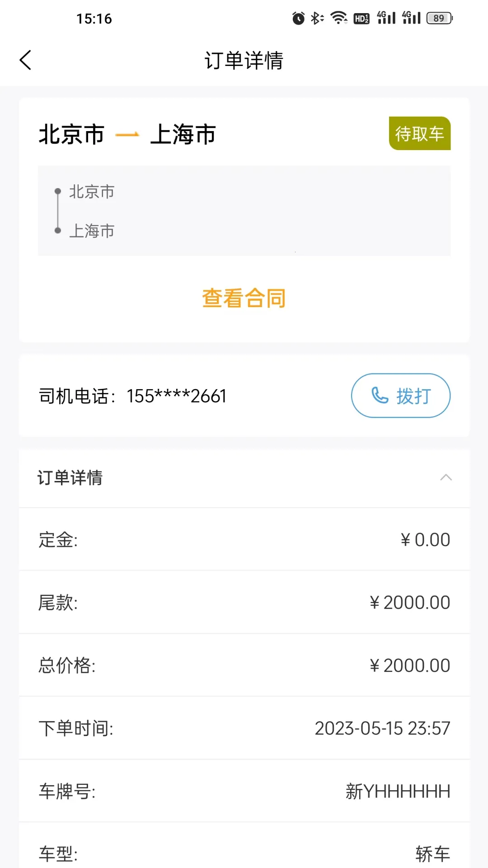
Task: Tap the alarm clock status icon
Action: tap(298, 19)
